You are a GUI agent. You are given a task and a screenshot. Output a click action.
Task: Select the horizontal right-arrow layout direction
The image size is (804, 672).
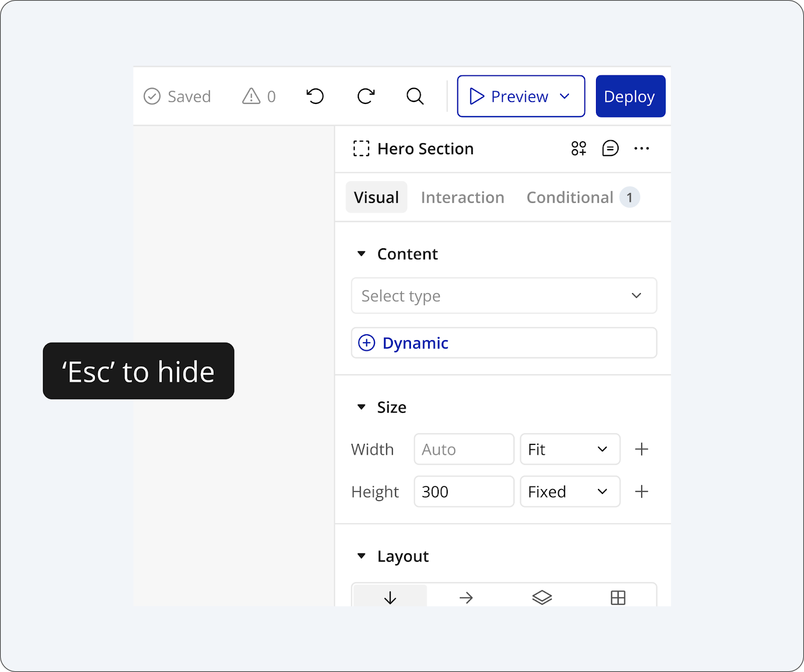click(x=466, y=597)
